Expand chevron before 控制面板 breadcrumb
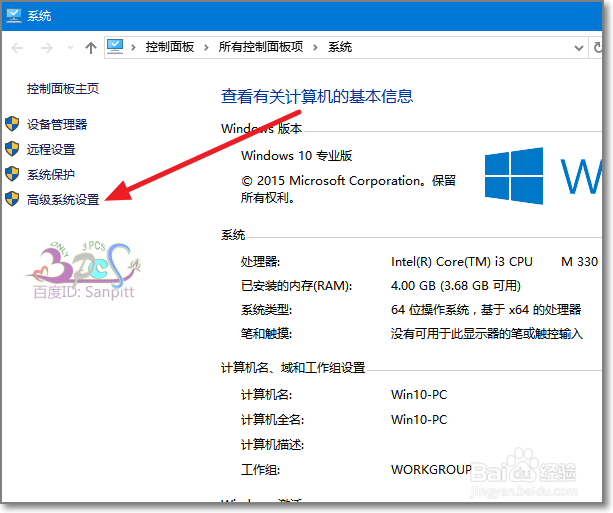 (133, 48)
